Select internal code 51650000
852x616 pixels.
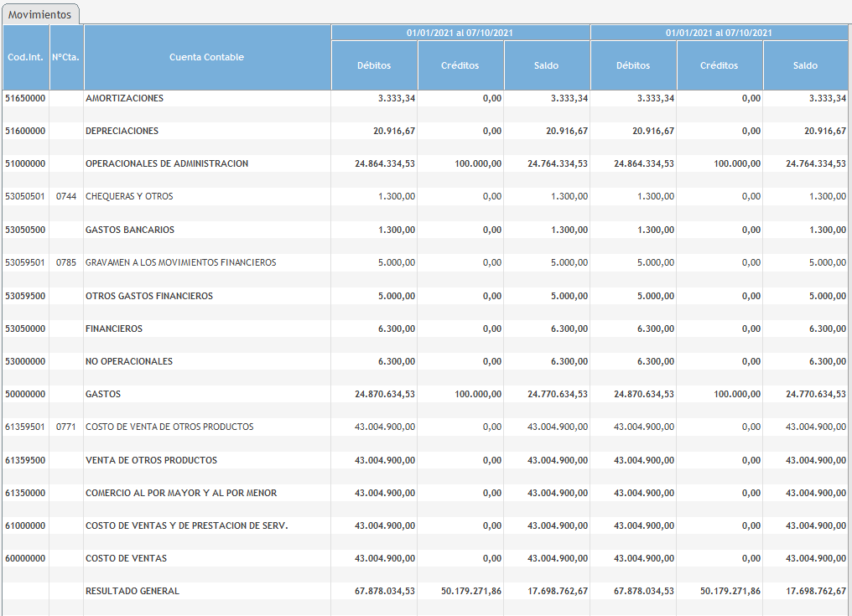pos(26,98)
